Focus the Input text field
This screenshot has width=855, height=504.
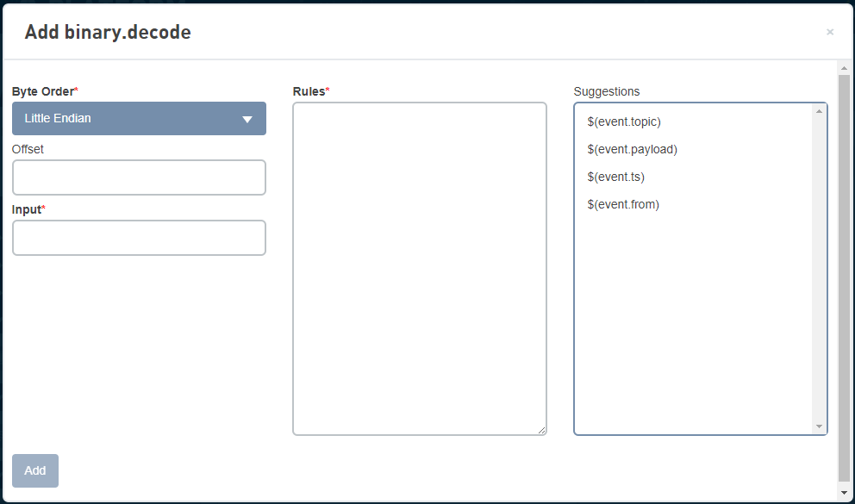pyautogui.click(x=139, y=238)
